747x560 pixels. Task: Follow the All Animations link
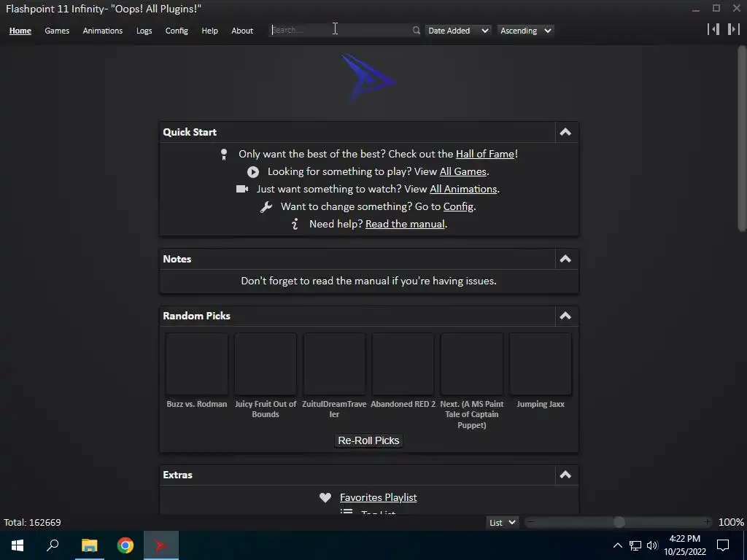point(463,189)
